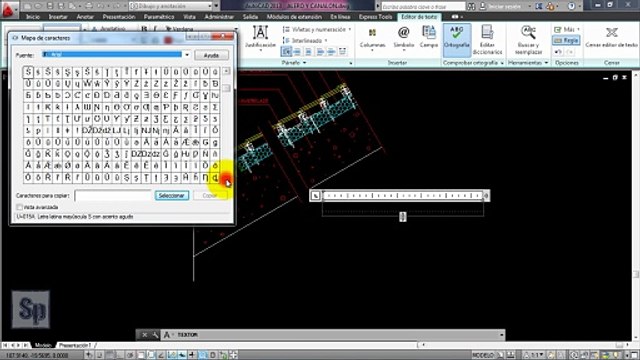
Task: Click the binoculars search icon in title bar
Action: pos(472,6)
